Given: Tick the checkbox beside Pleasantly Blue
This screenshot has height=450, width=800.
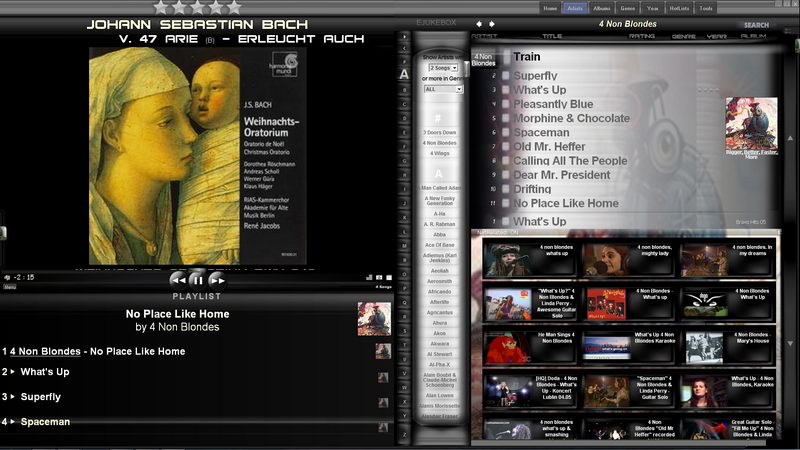Looking at the screenshot, I should 506,104.
